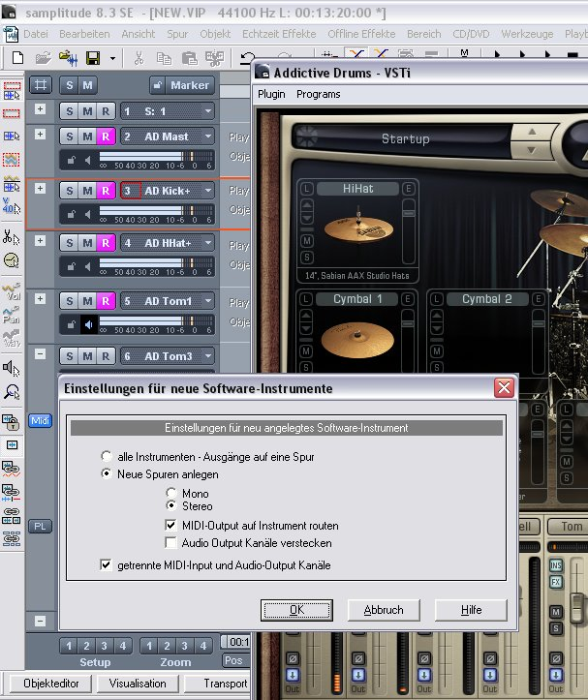Toggle global Mute in the track header
588x700 pixels.
pos(87,85)
